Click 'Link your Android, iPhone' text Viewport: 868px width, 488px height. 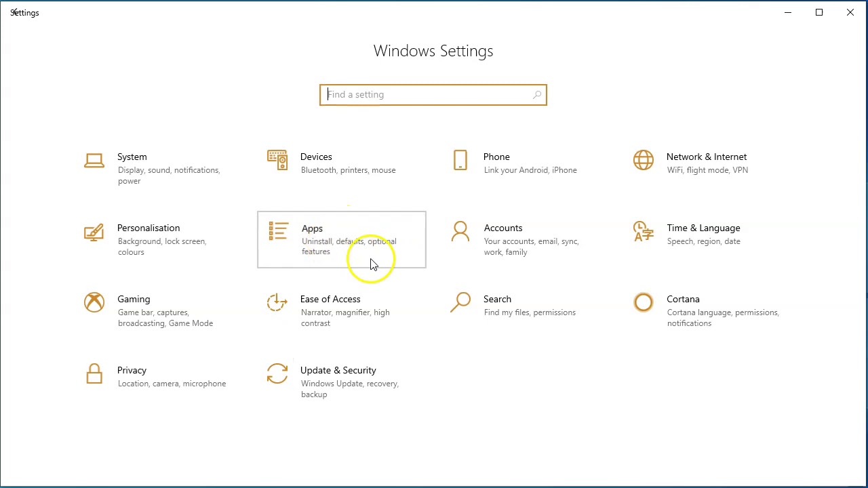[530, 170]
